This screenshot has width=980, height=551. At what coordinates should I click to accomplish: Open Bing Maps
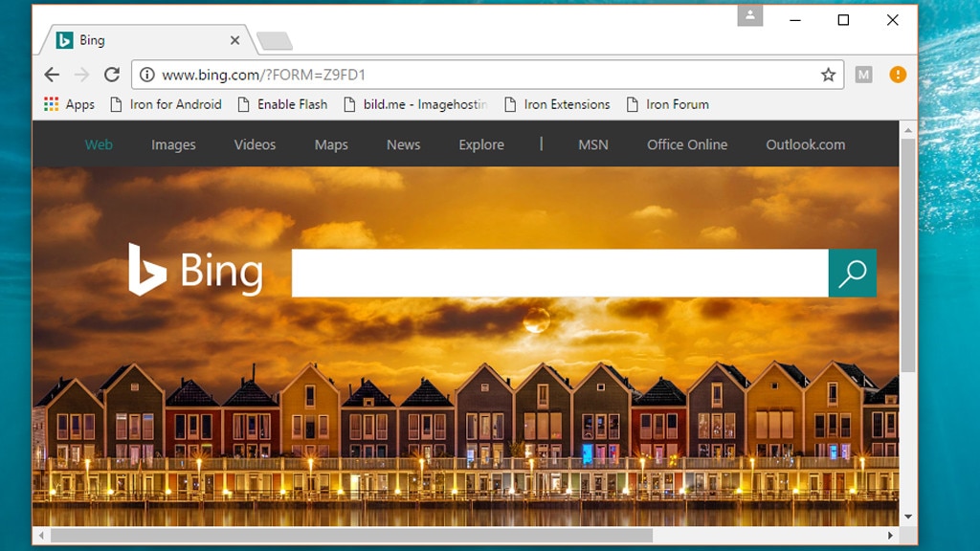click(x=331, y=144)
